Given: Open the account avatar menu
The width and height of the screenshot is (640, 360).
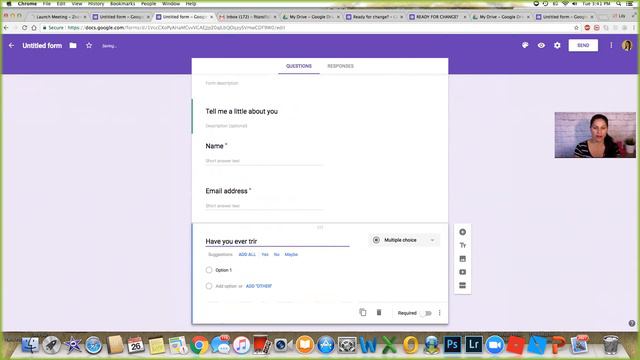Looking at the screenshot, I should [627, 45].
